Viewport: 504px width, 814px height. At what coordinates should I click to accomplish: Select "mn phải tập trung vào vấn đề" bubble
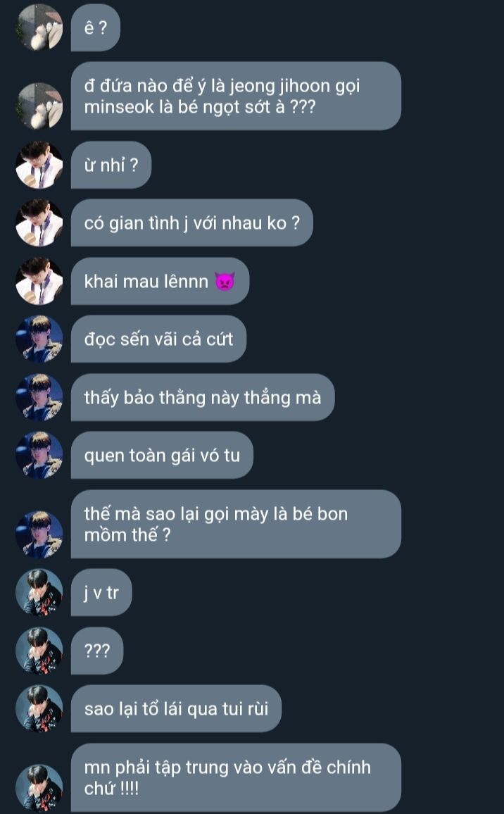point(236,777)
